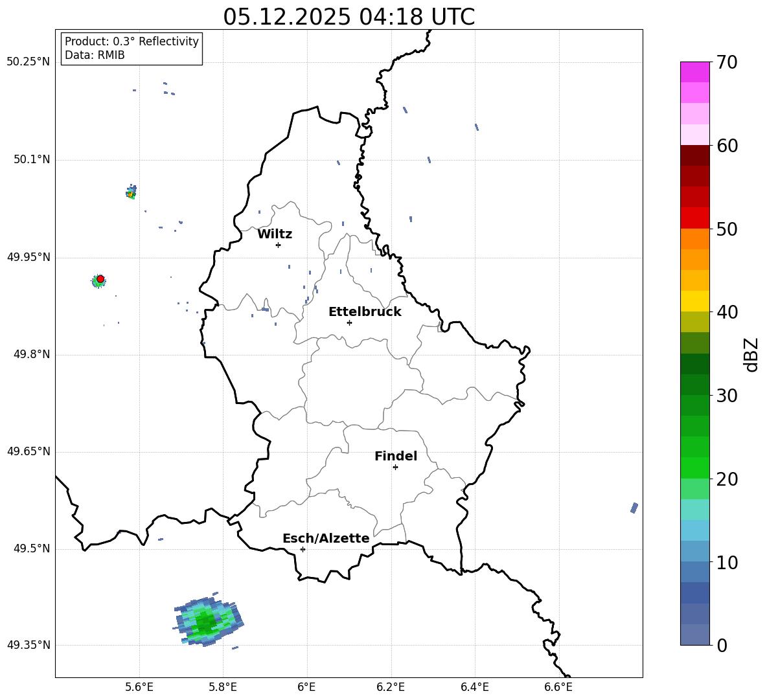Click the bright red colorbar band above 50
This screenshot has width=767, height=700.
point(694,218)
